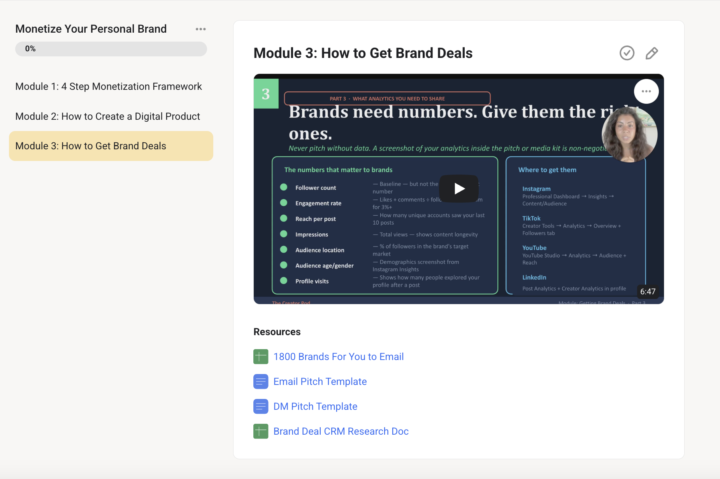Click the 0% course progress bar
Viewport: 720px width, 479px height.
pyautogui.click(x=111, y=49)
